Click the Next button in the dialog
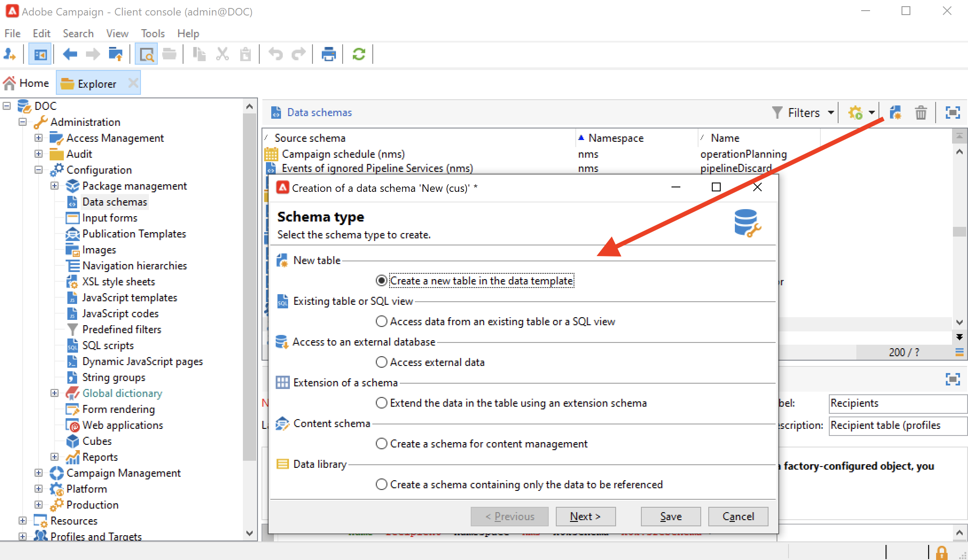Image resolution: width=968 pixels, height=560 pixels. pos(585,517)
